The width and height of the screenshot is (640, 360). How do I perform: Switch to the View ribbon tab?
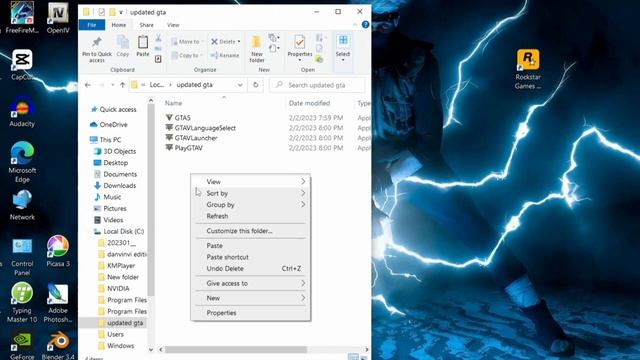pos(173,25)
